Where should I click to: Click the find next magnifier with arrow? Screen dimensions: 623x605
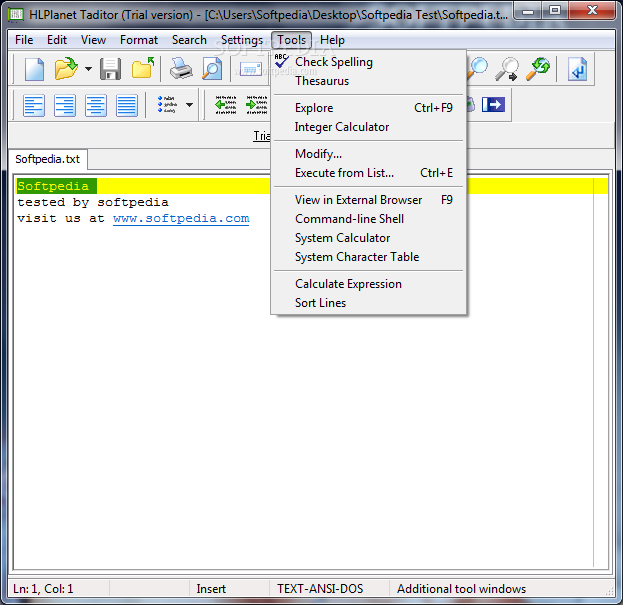pyautogui.click(x=507, y=69)
